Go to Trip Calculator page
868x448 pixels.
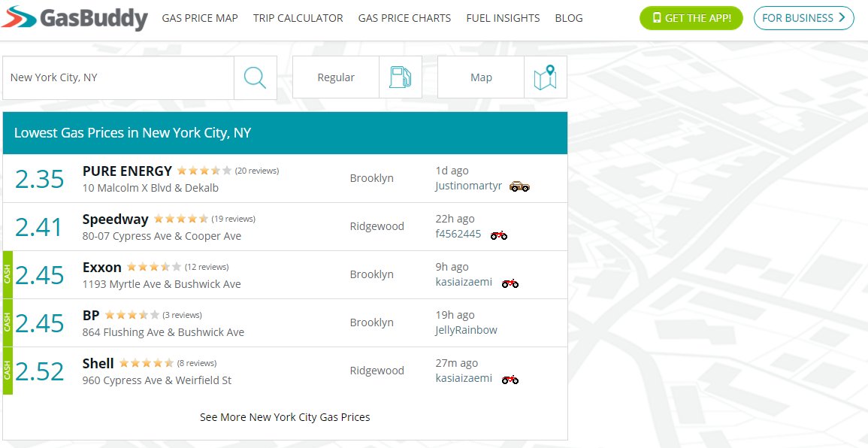pos(298,18)
